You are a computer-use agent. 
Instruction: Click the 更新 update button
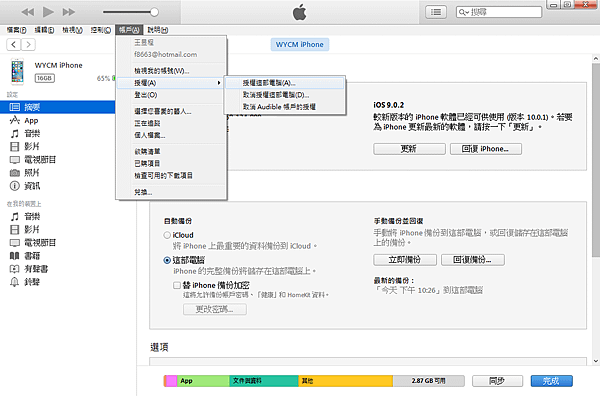(409, 149)
